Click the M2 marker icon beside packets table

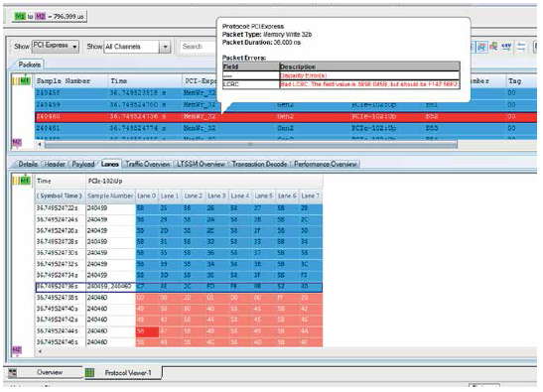click(x=17, y=142)
